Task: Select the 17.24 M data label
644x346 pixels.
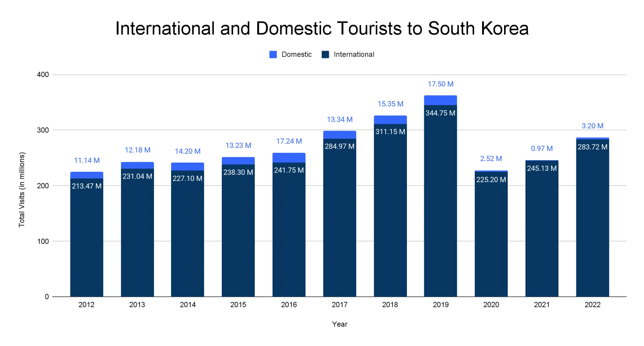Action: click(289, 141)
